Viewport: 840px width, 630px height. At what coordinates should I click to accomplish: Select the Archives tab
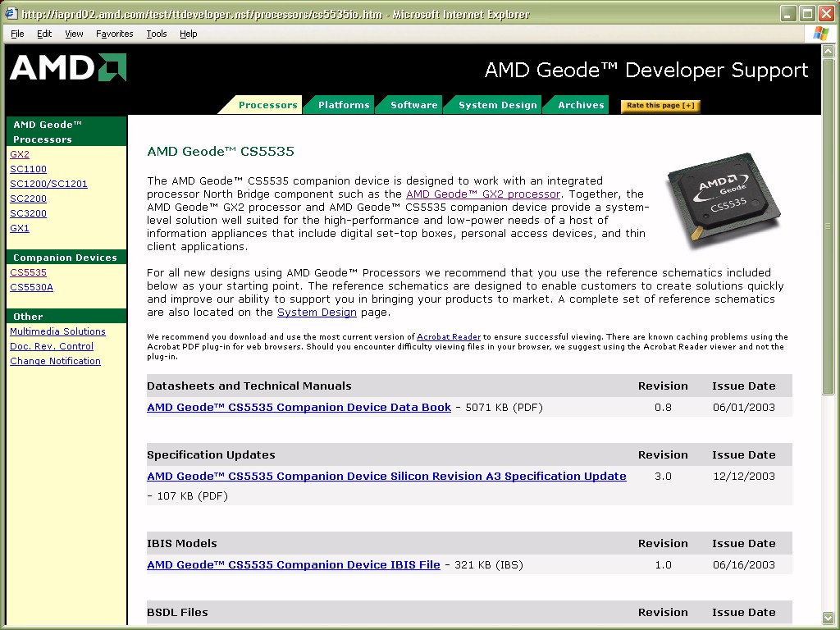(x=581, y=105)
